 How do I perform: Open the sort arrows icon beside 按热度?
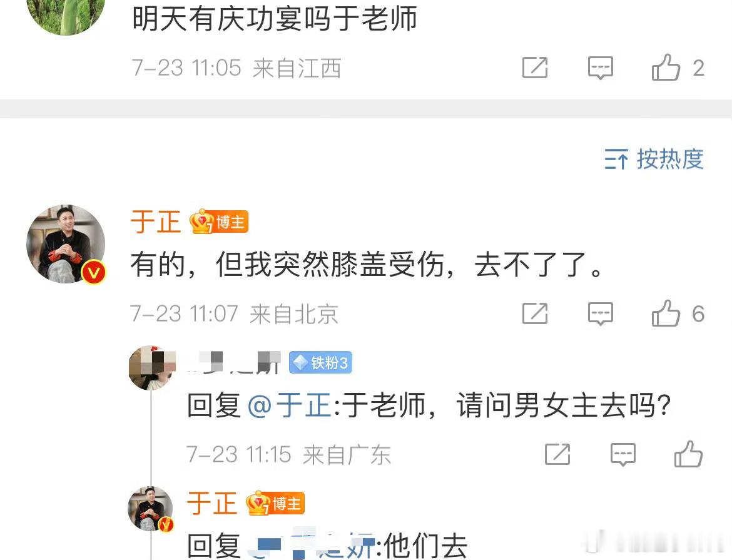616,160
